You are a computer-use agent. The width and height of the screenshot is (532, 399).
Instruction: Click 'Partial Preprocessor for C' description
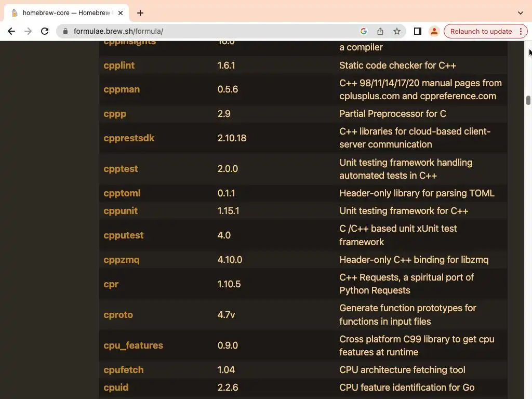[x=393, y=114]
